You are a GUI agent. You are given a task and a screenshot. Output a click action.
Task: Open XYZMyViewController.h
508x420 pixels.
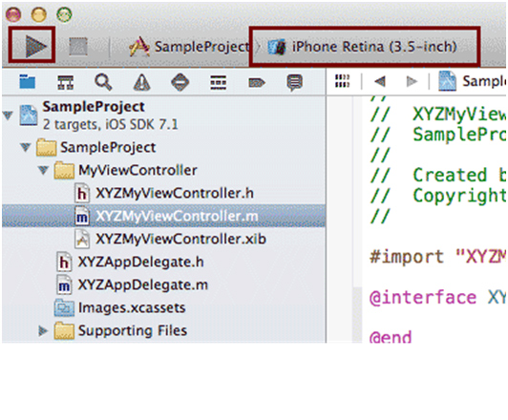point(164,194)
